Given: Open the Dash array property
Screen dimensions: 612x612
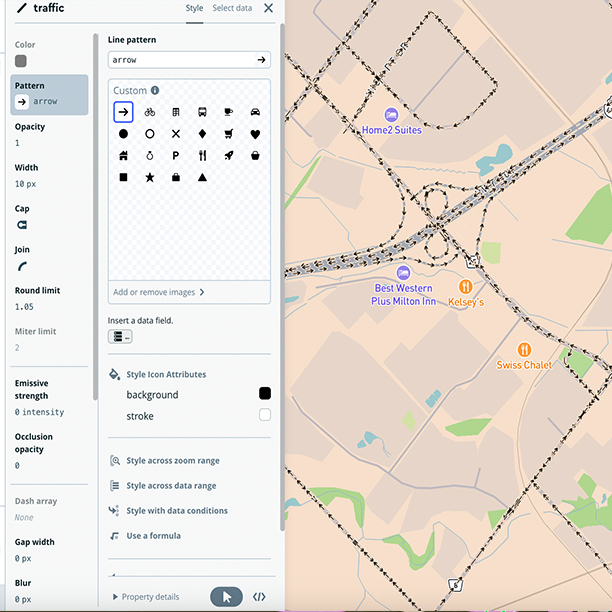Looking at the screenshot, I should [49, 509].
